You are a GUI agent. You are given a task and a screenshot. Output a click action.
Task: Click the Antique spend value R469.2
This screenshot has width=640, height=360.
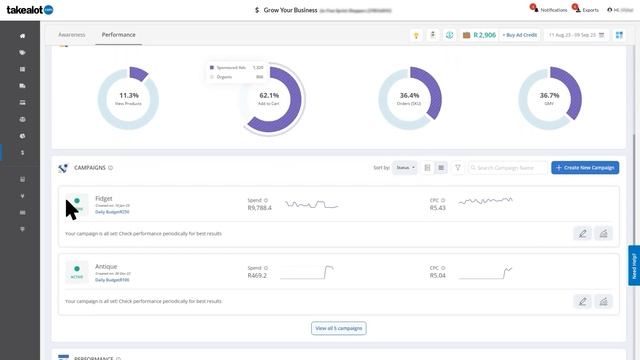point(257,276)
